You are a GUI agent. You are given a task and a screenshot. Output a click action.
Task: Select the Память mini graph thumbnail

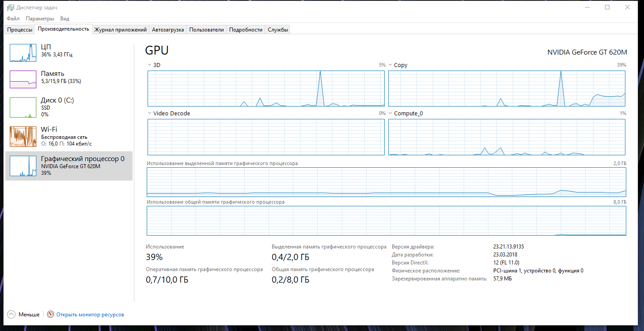(x=23, y=79)
